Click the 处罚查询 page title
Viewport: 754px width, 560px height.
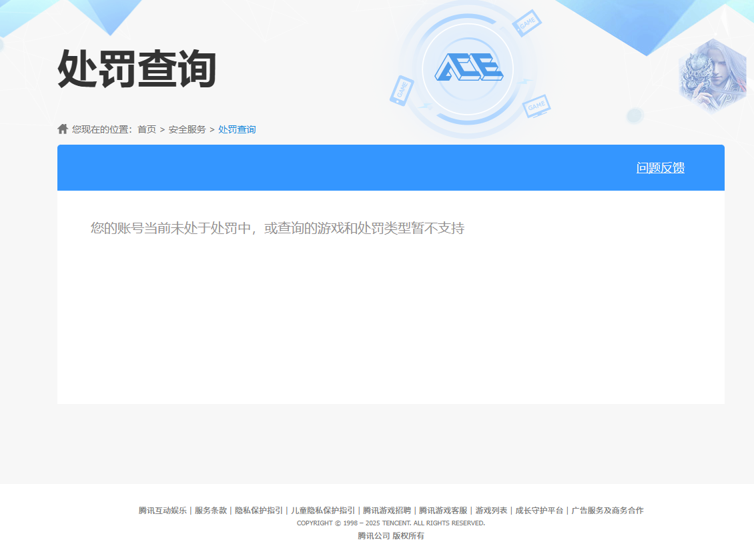click(137, 67)
